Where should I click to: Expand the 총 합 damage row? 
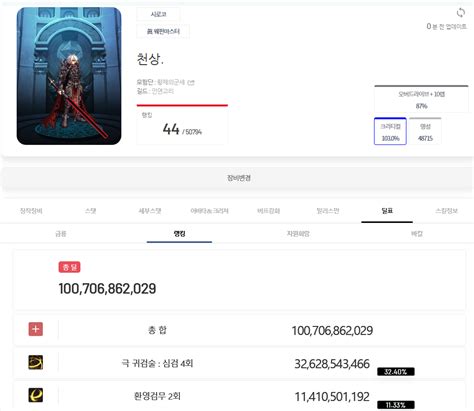(239, 330)
